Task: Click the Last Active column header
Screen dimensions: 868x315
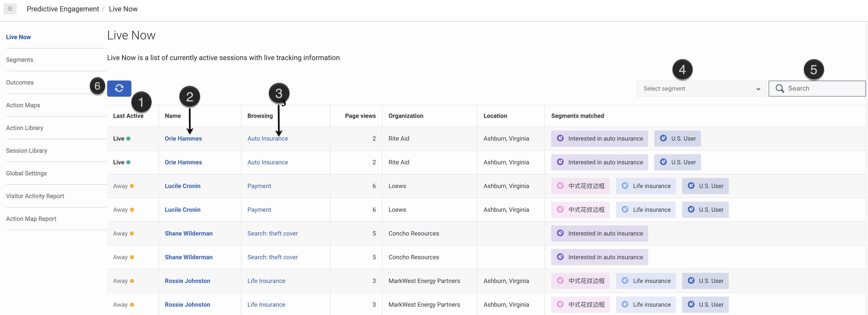Action: 128,116
